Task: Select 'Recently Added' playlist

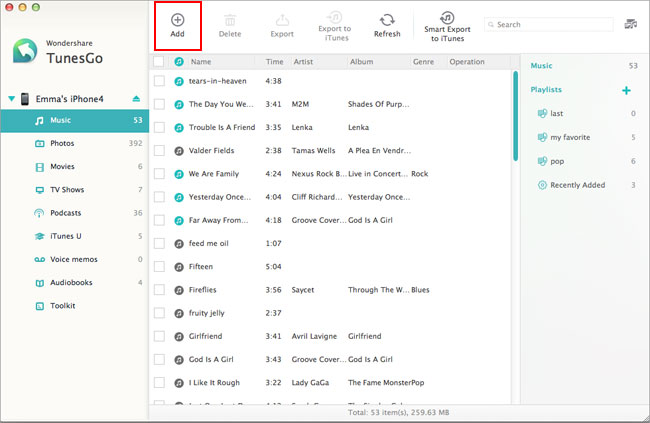Action: pyautogui.click(x=577, y=185)
